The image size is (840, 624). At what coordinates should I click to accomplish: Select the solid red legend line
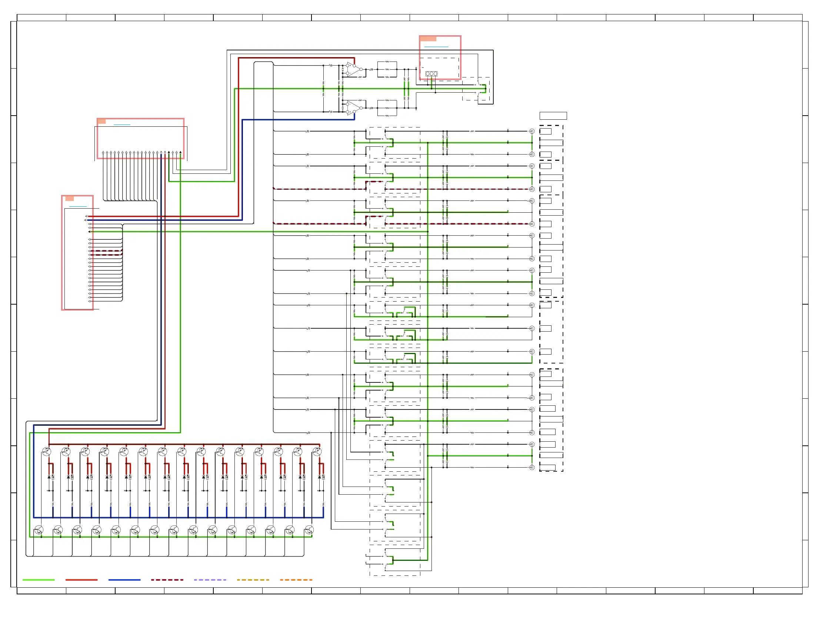pyautogui.click(x=81, y=580)
